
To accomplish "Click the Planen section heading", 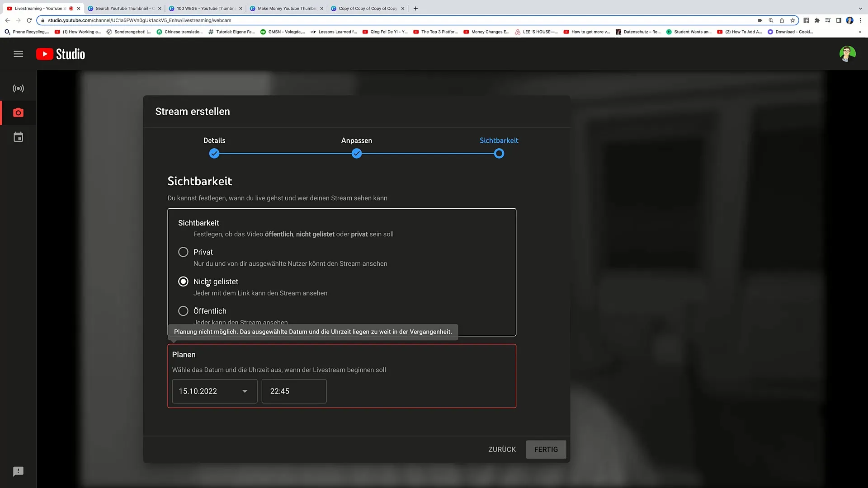I will click(184, 355).
